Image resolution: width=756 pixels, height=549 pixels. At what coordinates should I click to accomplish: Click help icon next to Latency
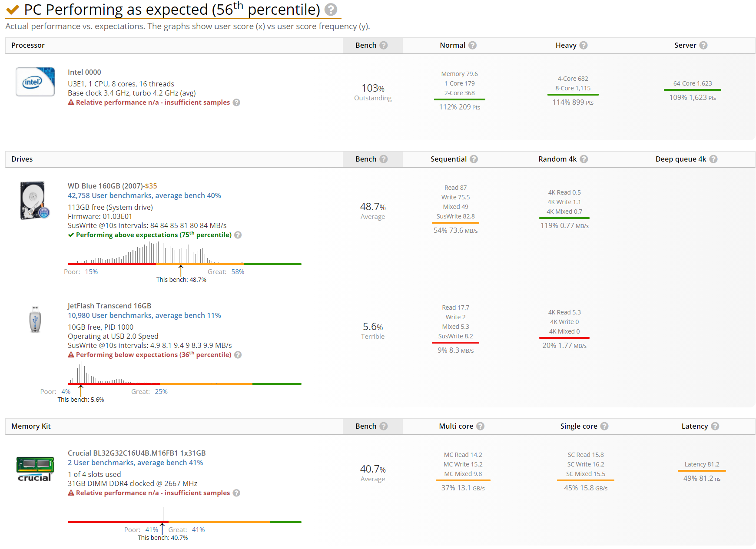715,426
